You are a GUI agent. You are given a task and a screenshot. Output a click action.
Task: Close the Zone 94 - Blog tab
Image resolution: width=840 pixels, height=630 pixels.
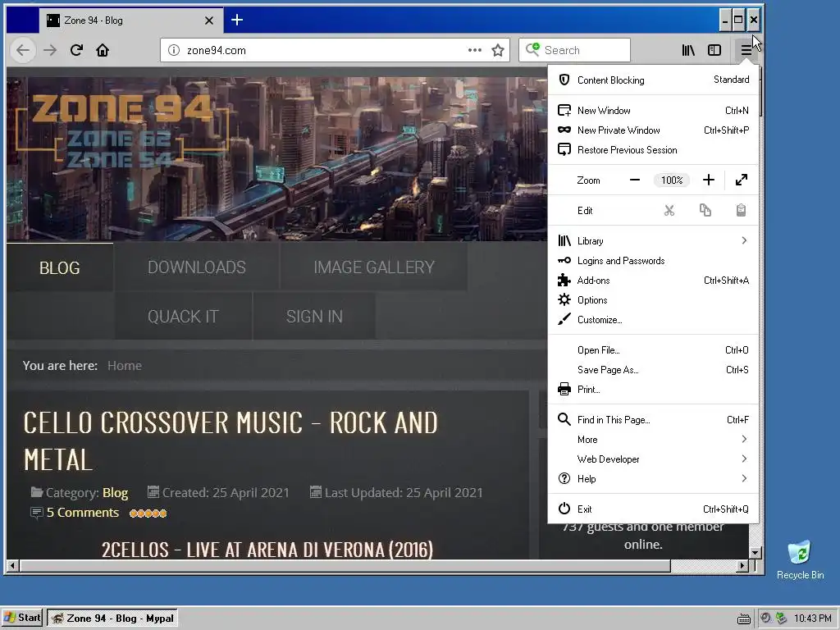pyautogui.click(x=209, y=21)
